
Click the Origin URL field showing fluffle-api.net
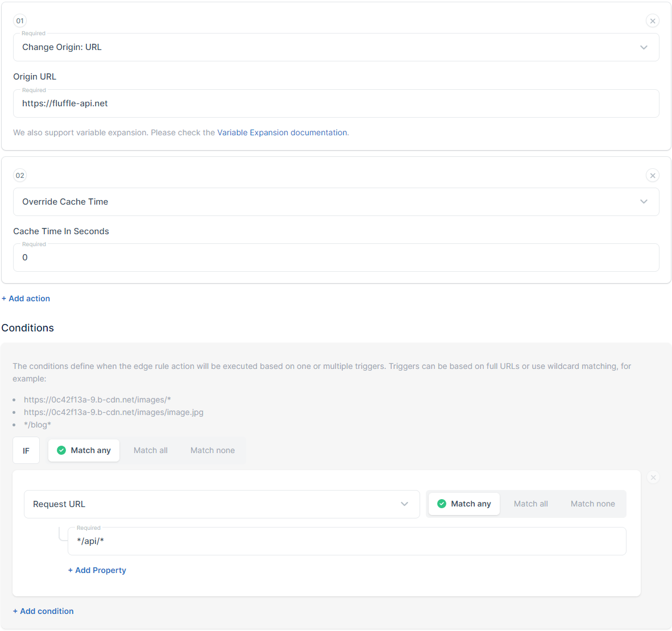336,103
